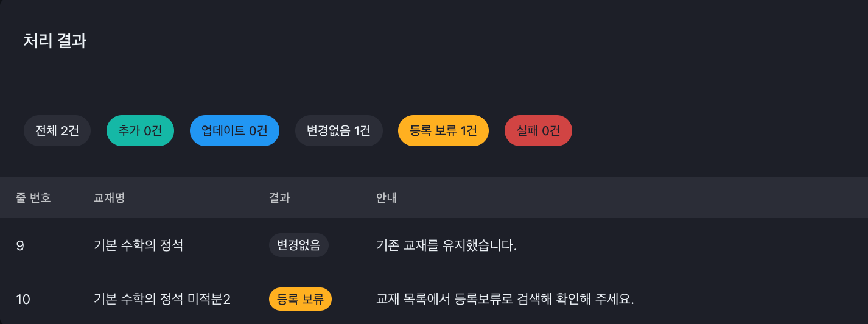This screenshot has width=868, height=324.
Task: Click textbook name 기본 수학의 정석
Action: click(138, 245)
